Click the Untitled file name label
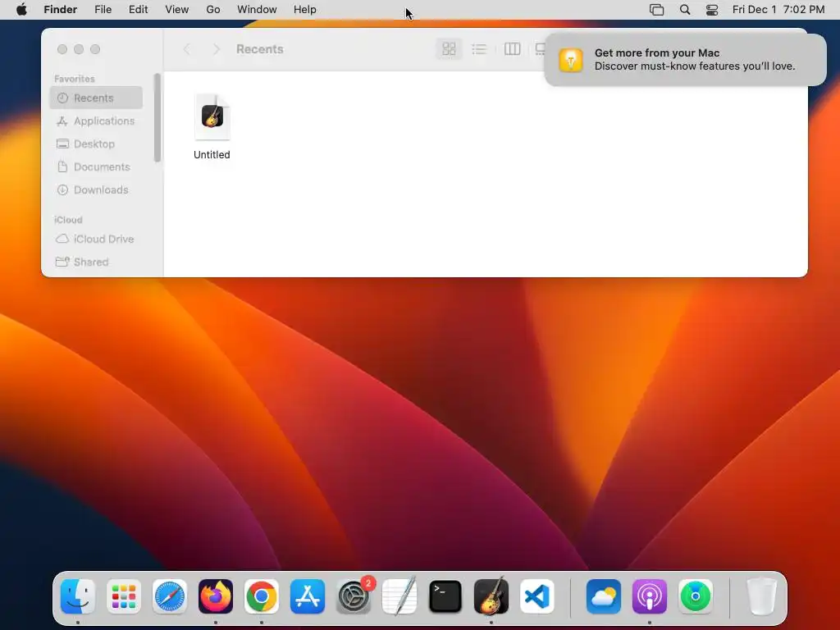This screenshot has height=630, width=840. (212, 155)
